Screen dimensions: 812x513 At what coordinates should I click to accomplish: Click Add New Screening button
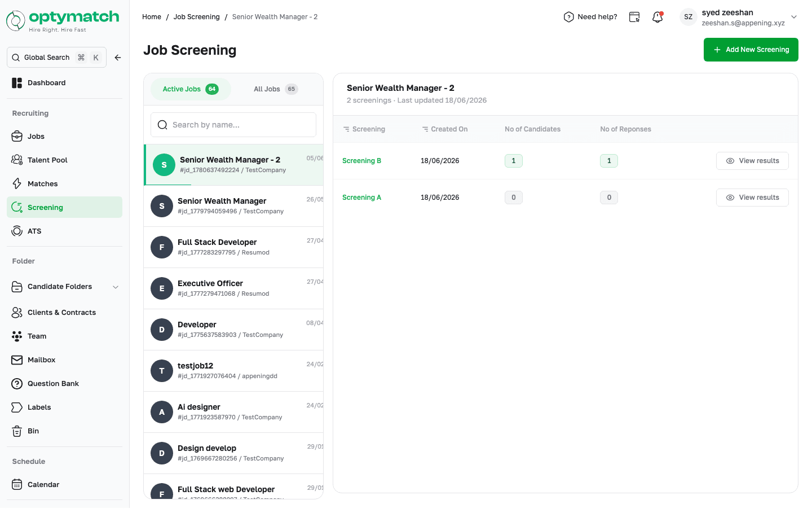[x=751, y=50]
